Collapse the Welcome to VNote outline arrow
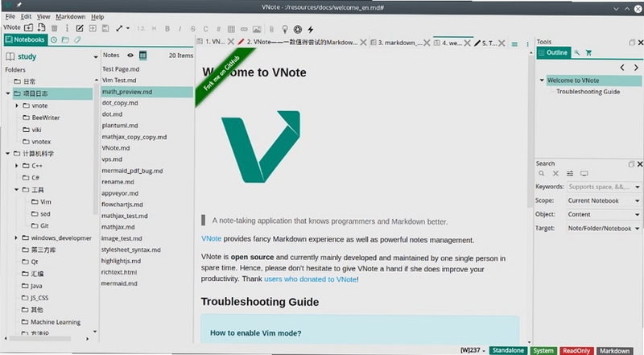The width and height of the screenshot is (644, 355). (542, 80)
